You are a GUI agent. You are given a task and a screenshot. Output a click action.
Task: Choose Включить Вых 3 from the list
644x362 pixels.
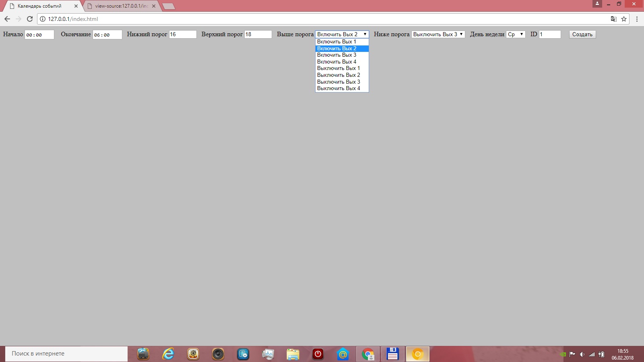342,55
